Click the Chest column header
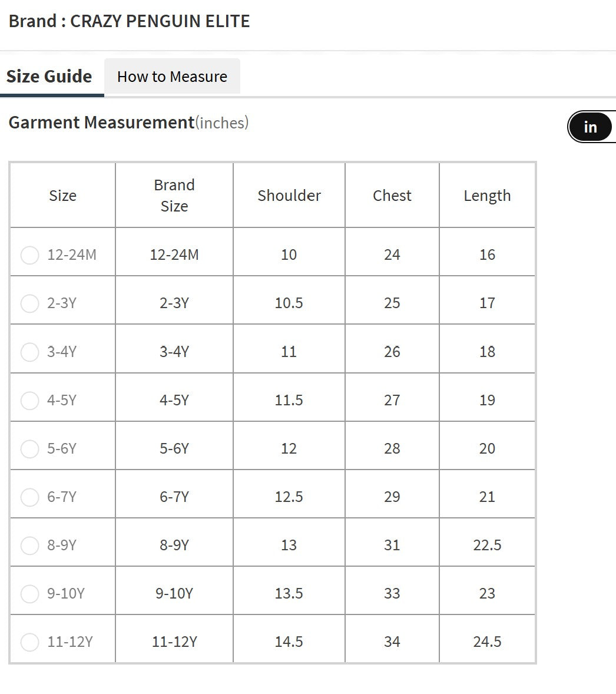This screenshot has width=616, height=694. 392,196
